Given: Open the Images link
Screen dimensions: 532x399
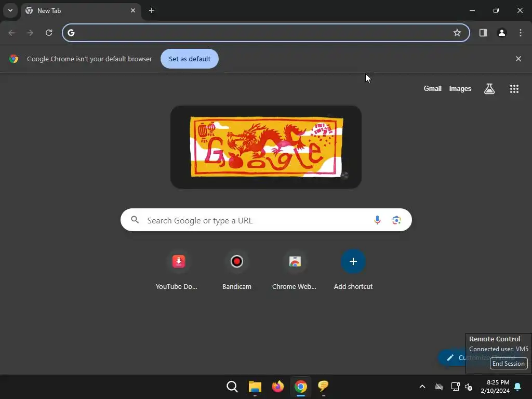Looking at the screenshot, I should coord(460,88).
